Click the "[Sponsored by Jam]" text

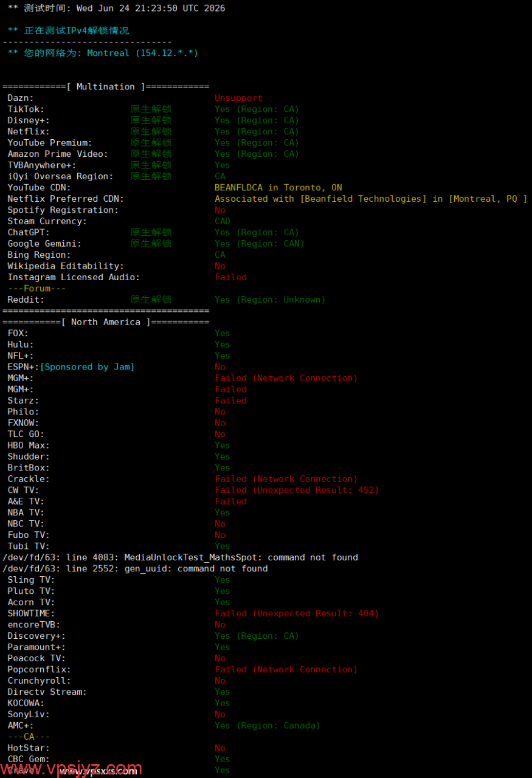point(87,367)
